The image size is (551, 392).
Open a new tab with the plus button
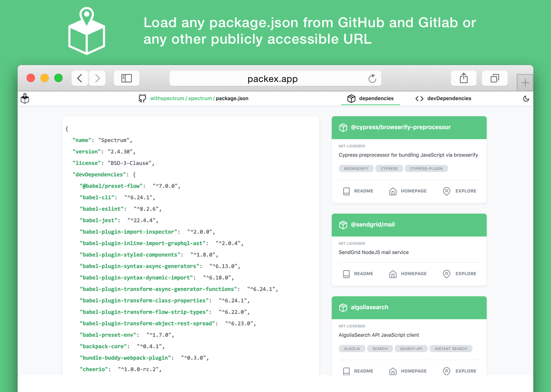525,82
